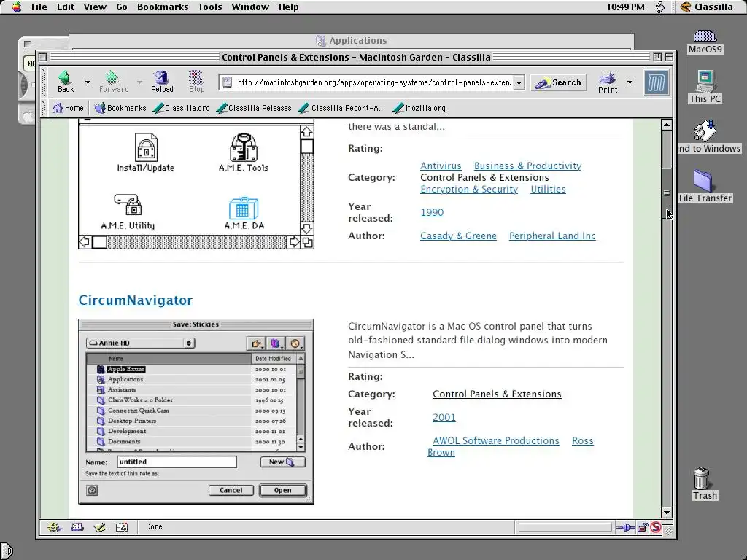Image resolution: width=747 pixels, height=560 pixels.
Task: Open the 1990 year released link
Action: click(432, 212)
